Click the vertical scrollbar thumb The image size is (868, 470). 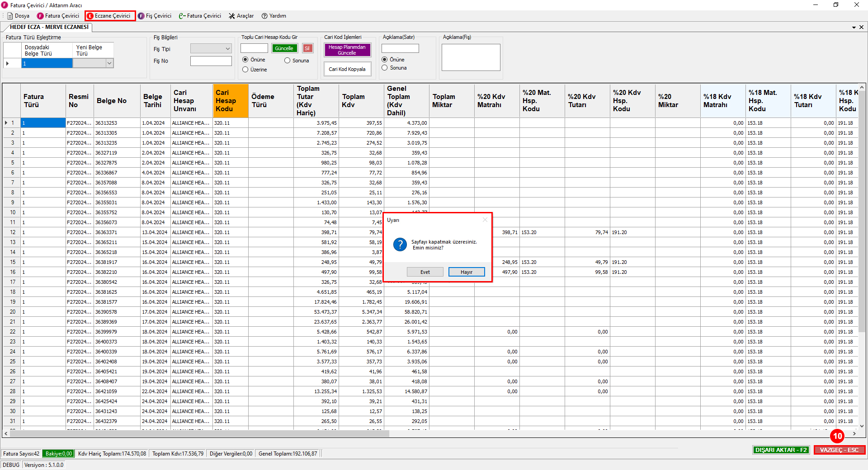pyautogui.click(x=862, y=212)
